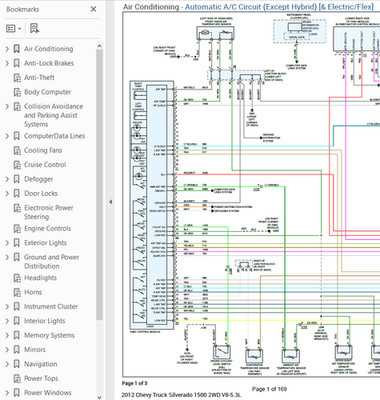Click the Ground and Power Distribution bookmark icon

[x=17, y=257]
